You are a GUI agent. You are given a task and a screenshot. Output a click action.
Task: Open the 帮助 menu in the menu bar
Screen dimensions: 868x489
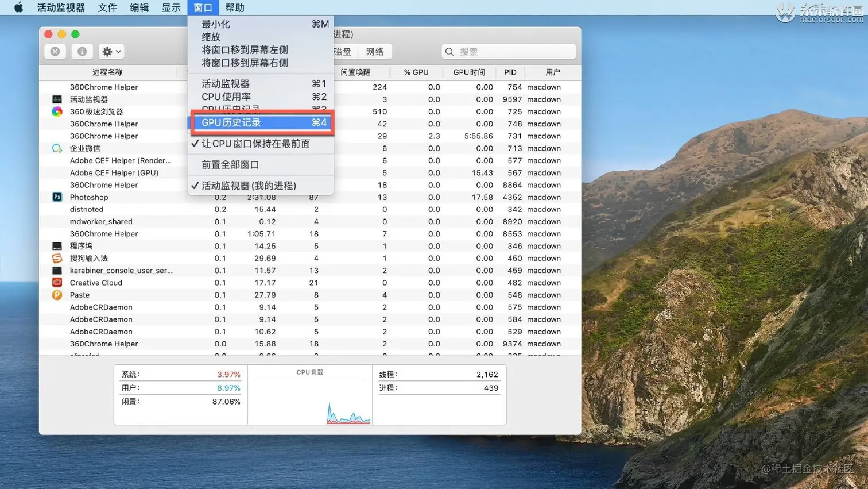[234, 7]
